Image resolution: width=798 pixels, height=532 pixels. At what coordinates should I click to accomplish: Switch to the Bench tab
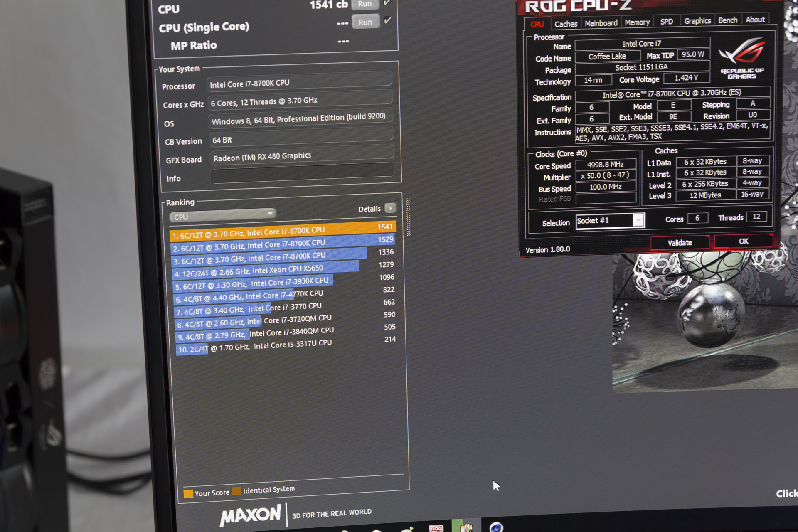[x=727, y=20]
